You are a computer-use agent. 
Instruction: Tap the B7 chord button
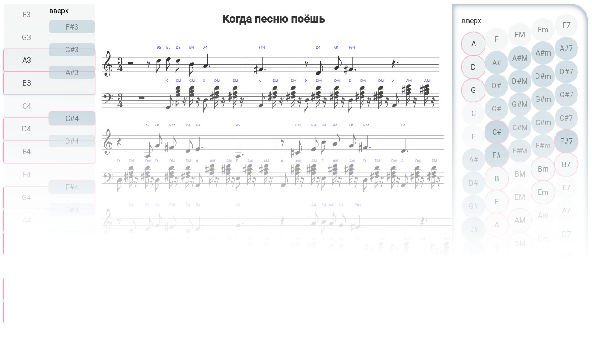click(566, 164)
